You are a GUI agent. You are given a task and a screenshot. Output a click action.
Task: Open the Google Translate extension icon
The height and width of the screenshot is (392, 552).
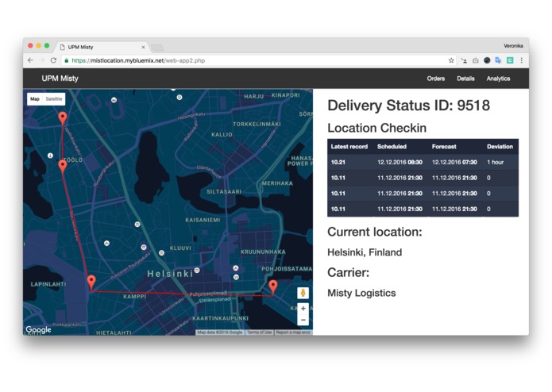coord(498,60)
